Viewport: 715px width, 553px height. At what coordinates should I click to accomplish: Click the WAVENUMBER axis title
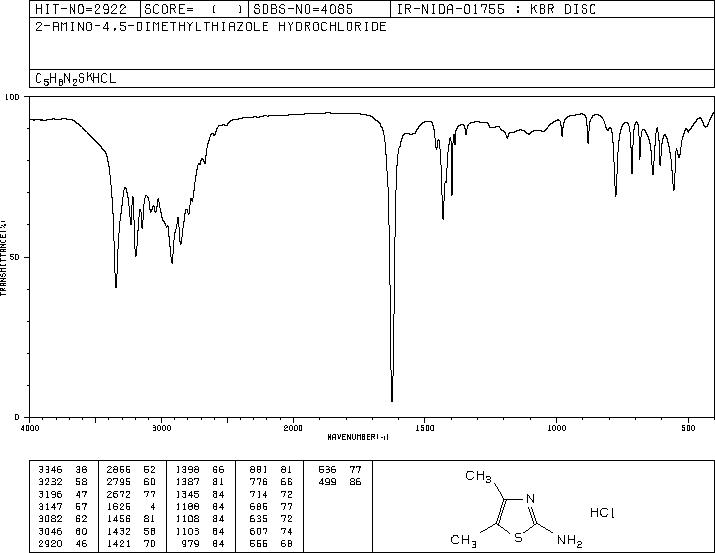pos(358,437)
